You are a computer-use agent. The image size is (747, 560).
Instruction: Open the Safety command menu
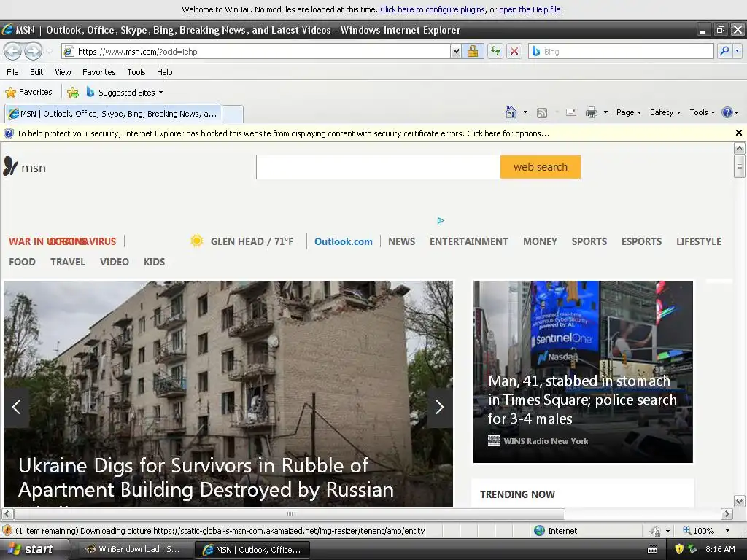pyautogui.click(x=665, y=112)
